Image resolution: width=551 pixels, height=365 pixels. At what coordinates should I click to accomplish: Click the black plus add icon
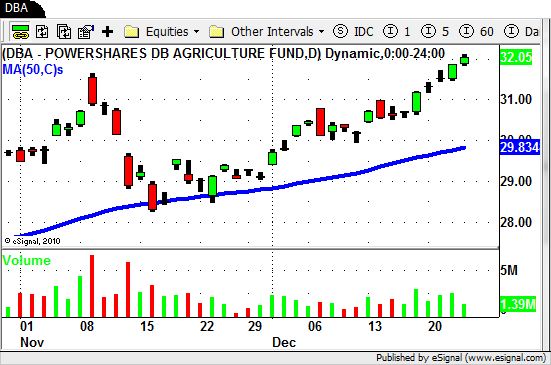pyautogui.click(x=107, y=32)
